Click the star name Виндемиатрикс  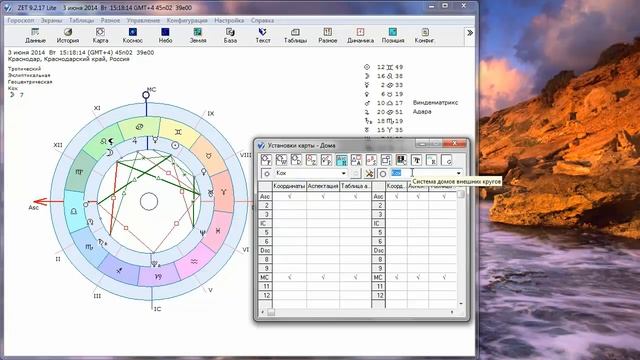[436, 102]
